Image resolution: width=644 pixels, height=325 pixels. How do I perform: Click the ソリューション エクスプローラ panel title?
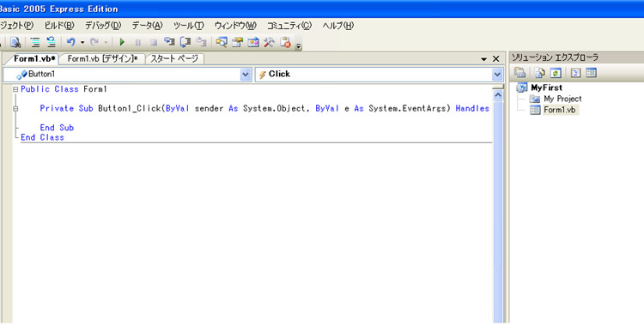(555, 57)
